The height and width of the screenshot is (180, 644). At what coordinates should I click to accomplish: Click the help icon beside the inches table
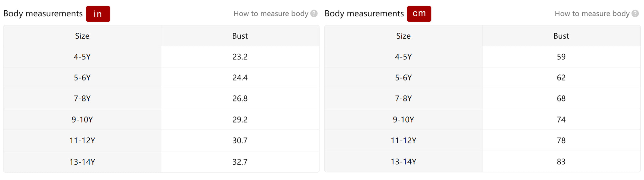pos(314,14)
